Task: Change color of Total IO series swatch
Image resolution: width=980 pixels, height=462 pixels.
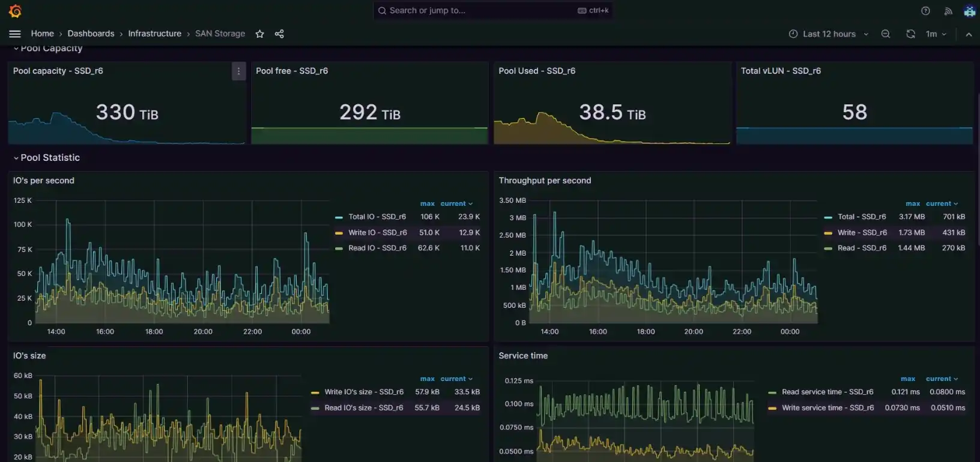Action: [x=339, y=217]
